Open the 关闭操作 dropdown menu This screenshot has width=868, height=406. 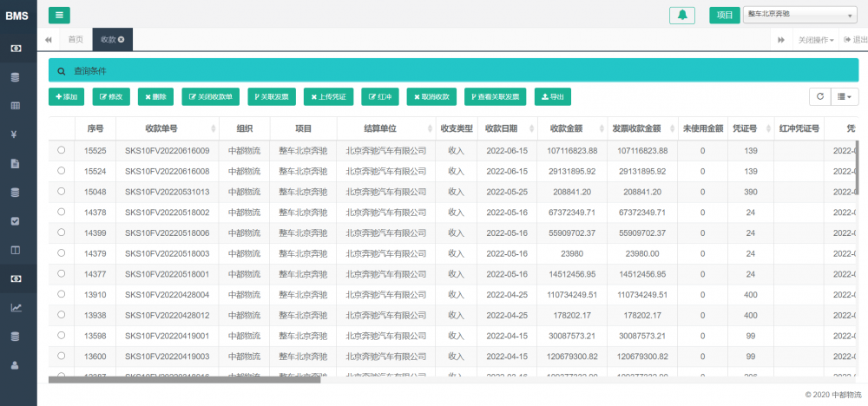(x=816, y=40)
